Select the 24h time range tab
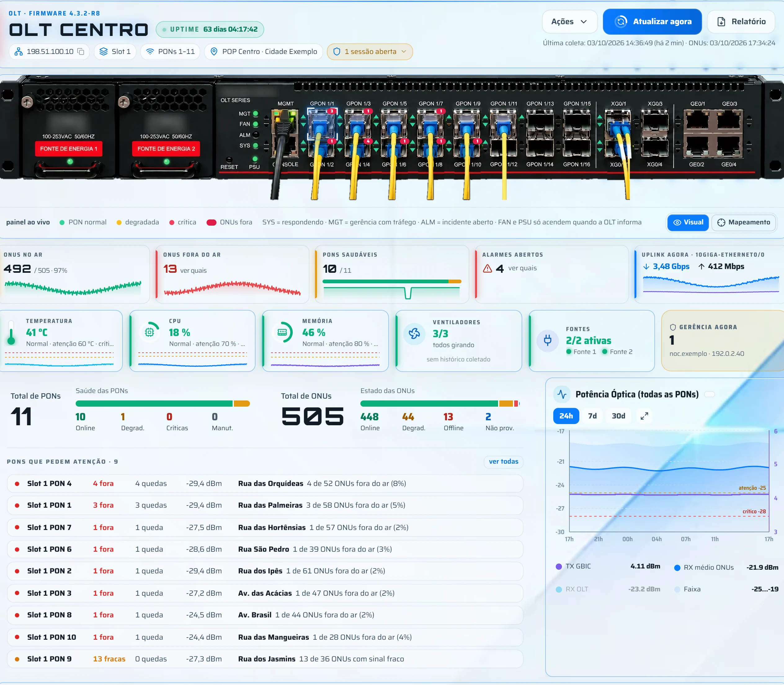784x685 pixels. tap(566, 416)
